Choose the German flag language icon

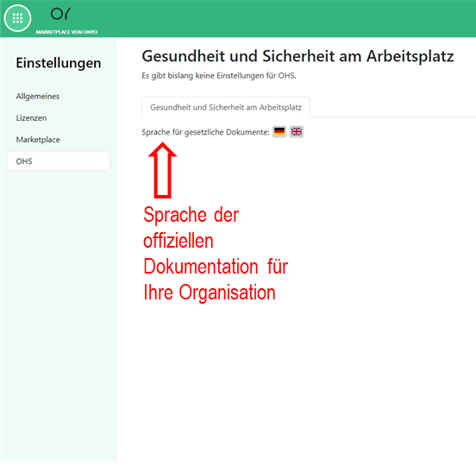[x=279, y=132]
